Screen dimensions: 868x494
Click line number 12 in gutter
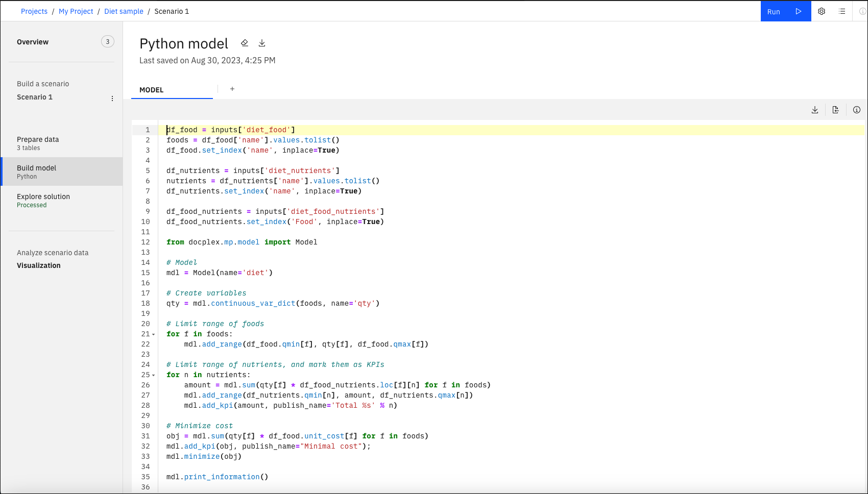[x=146, y=242]
